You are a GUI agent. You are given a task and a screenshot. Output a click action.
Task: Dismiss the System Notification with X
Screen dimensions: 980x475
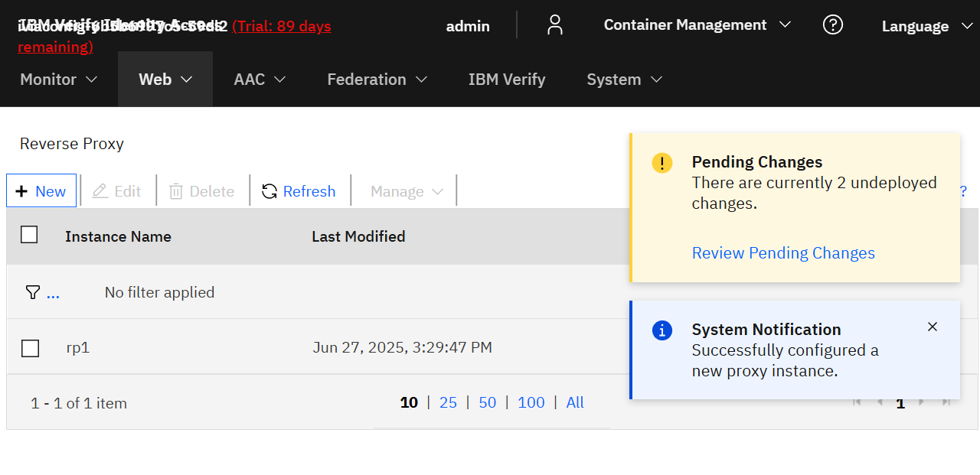point(932,327)
